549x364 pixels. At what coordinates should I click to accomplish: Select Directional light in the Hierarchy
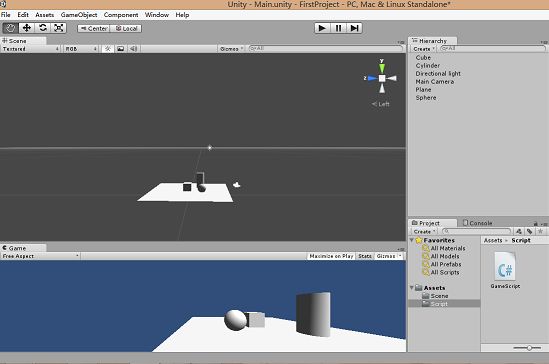[438, 74]
